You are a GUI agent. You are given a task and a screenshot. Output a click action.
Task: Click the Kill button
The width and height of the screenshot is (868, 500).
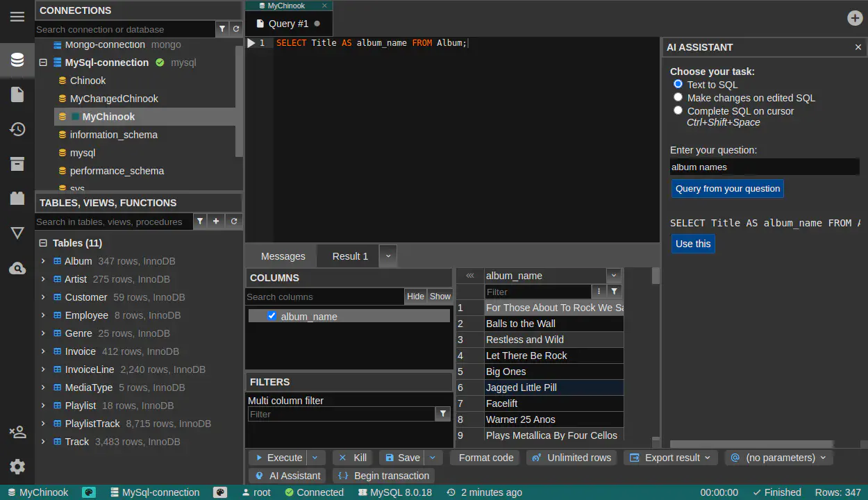pyautogui.click(x=353, y=458)
